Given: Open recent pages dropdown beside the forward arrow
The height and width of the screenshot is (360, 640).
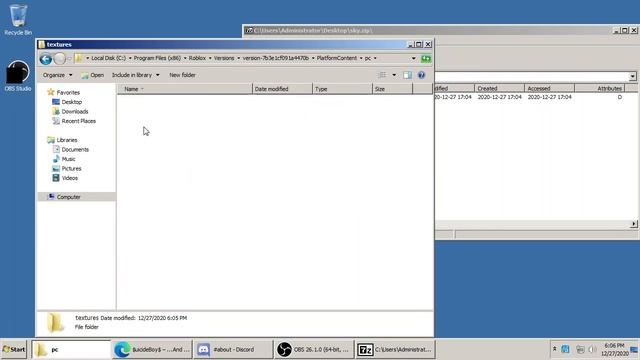Looking at the screenshot, I should (69, 59).
